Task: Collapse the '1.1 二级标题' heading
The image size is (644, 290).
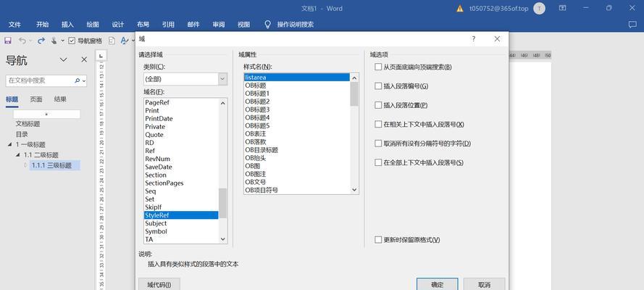Action: click(17, 155)
